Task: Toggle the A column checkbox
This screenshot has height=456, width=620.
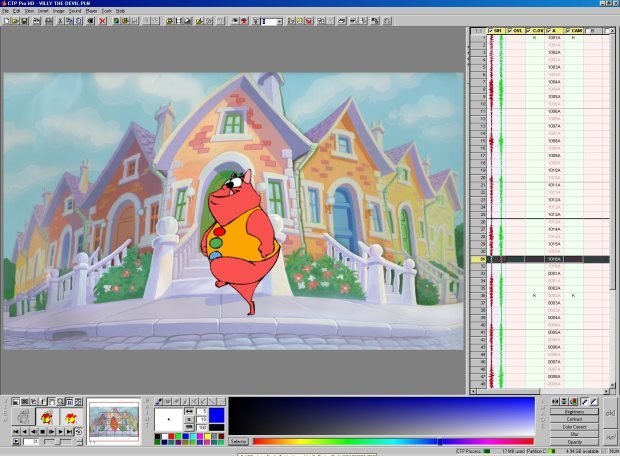Action: pos(548,30)
